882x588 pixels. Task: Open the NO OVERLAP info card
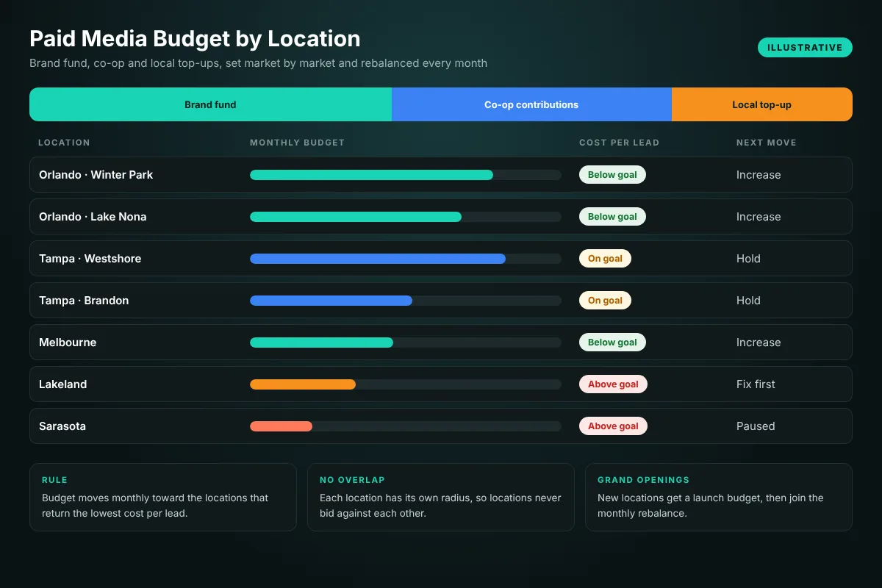(x=441, y=497)
